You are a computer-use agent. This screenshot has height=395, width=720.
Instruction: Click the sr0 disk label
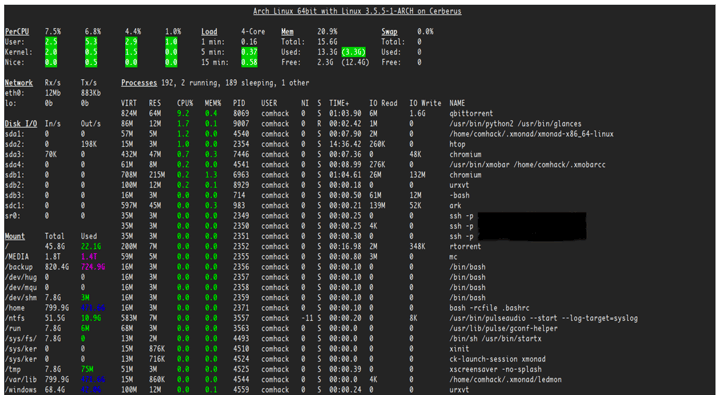(x=13, y=216)
